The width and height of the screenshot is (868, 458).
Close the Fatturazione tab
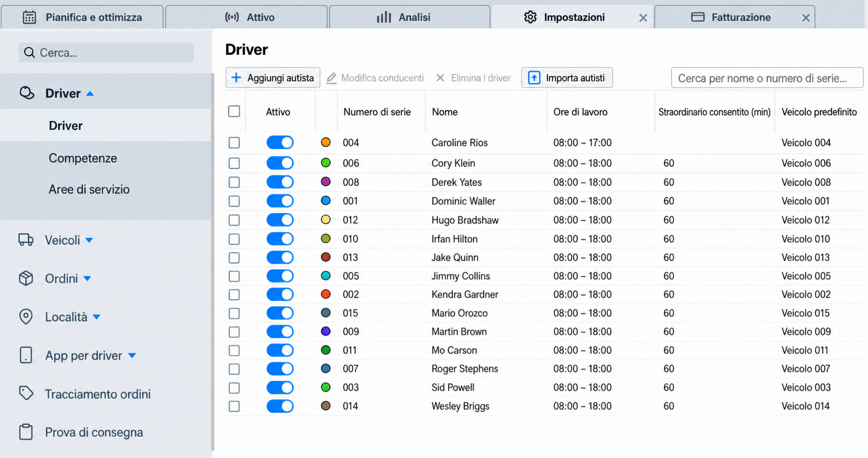806,18
